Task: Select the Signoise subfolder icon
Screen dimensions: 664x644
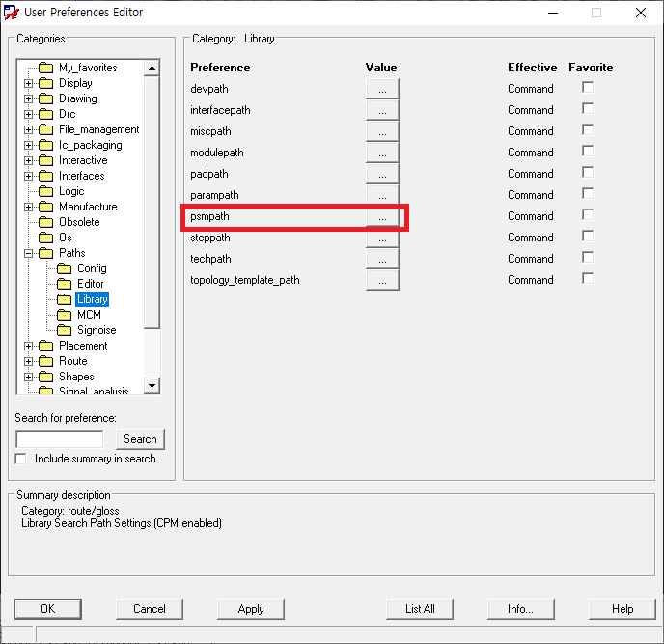Action: [x=64, y=330]
